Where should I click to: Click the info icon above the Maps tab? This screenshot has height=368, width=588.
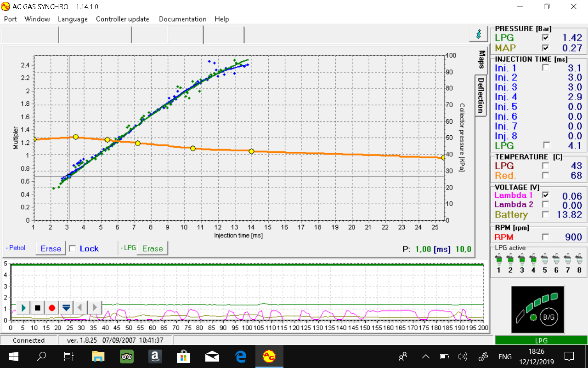pyautogui.click(x=478, y=34)
